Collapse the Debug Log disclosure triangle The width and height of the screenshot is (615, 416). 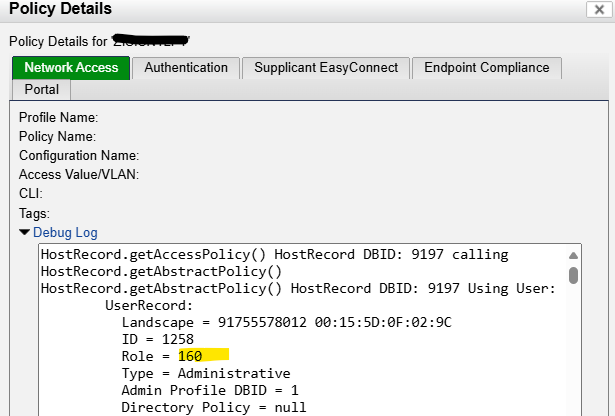25,233
